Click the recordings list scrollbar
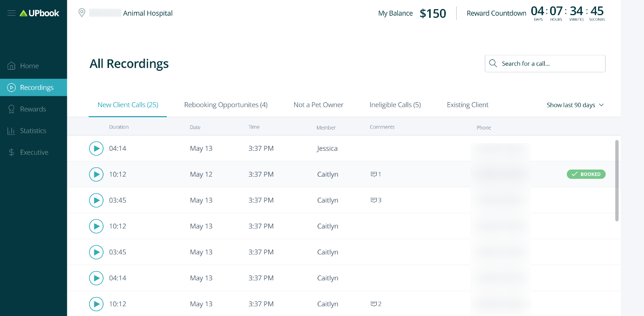The height and width of the screenshot is (316, 644). pyautogui.click(x=617, y=180)
